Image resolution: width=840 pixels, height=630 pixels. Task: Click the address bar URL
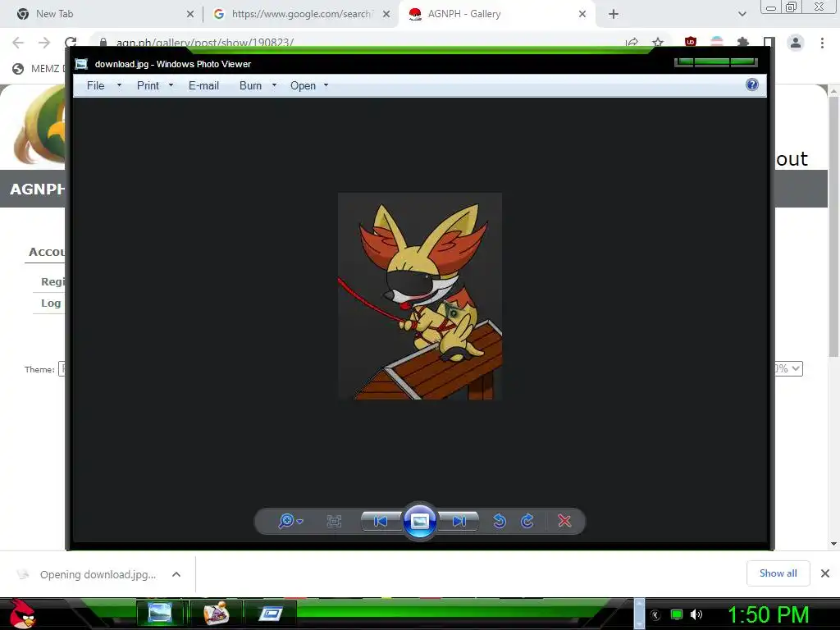204,43
